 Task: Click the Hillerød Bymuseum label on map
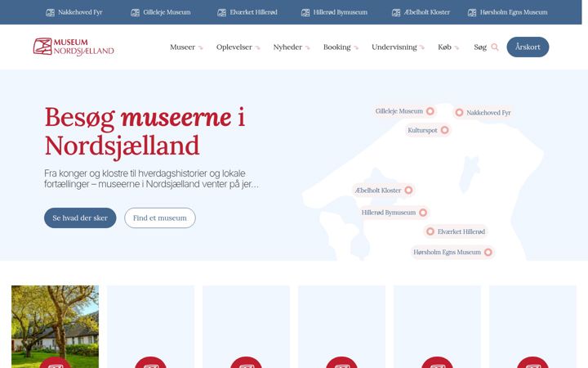pos(389,213)
